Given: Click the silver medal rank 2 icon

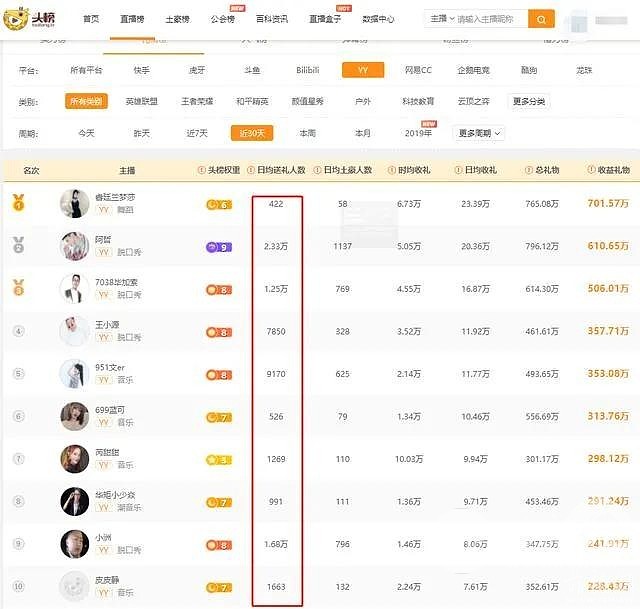Looking at the screenshot, I should pos(18,245).
